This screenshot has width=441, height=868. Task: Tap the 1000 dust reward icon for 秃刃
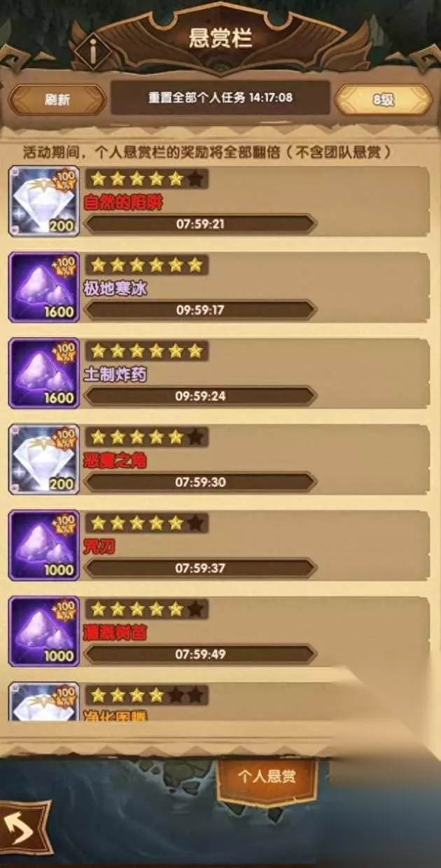point(43,546)
